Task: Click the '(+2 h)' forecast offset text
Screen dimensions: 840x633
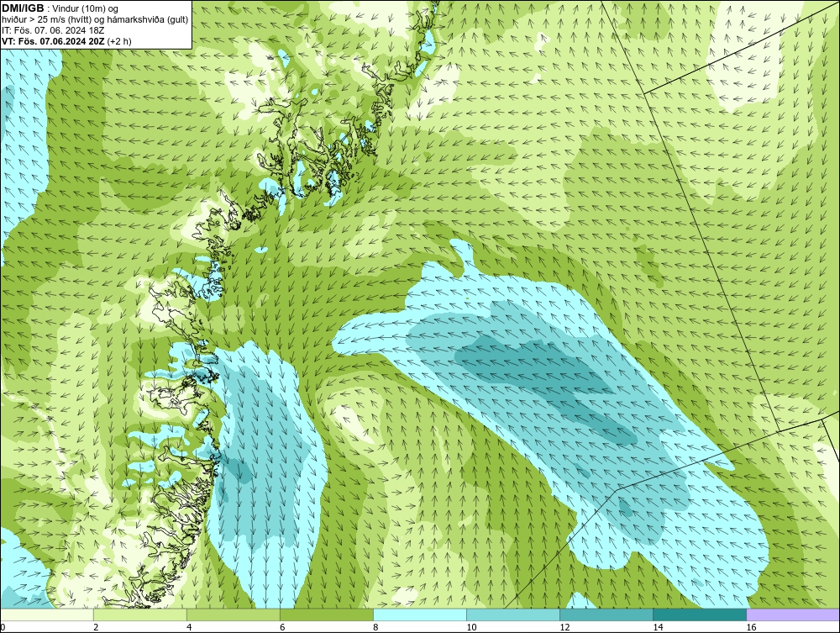Action: tap(119, 40)
